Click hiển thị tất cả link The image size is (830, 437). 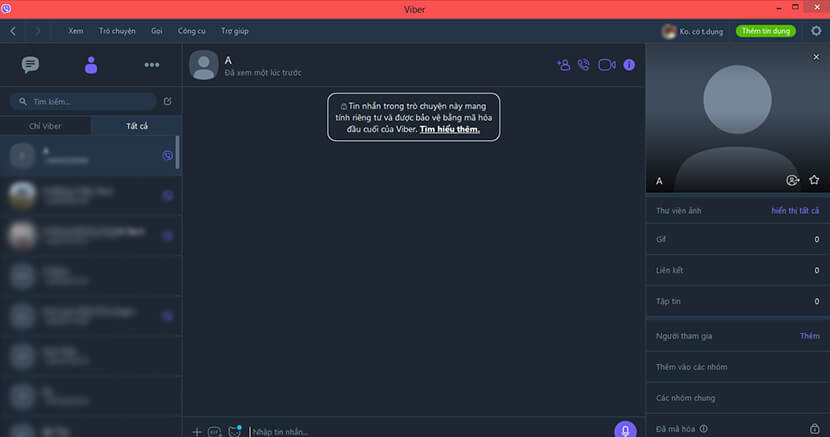click(795, 211)
